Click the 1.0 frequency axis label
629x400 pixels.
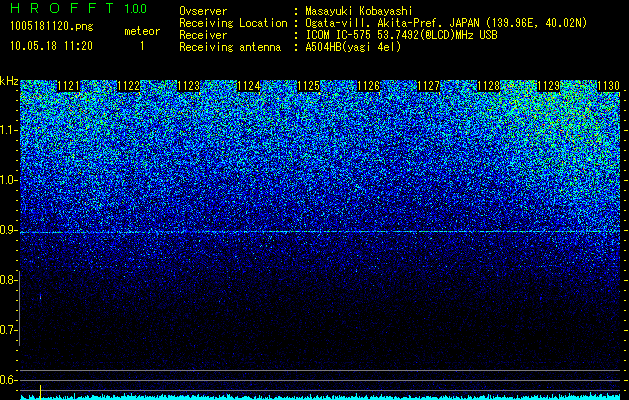pos(8,180)
